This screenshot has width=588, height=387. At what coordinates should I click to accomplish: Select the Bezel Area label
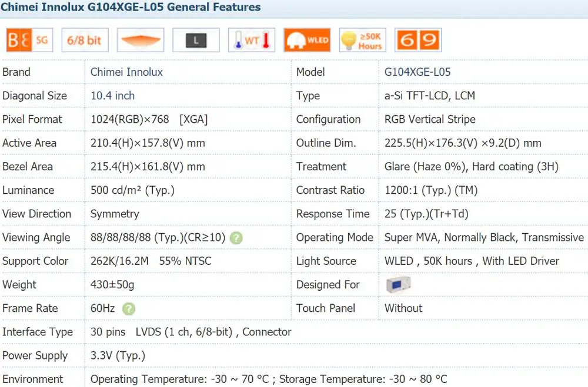pos(28,166)
